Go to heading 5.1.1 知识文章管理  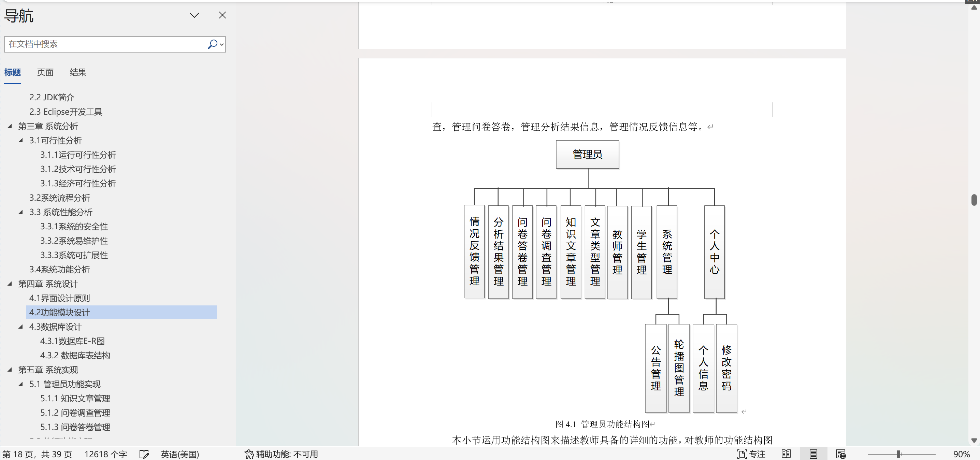point(75,398)
